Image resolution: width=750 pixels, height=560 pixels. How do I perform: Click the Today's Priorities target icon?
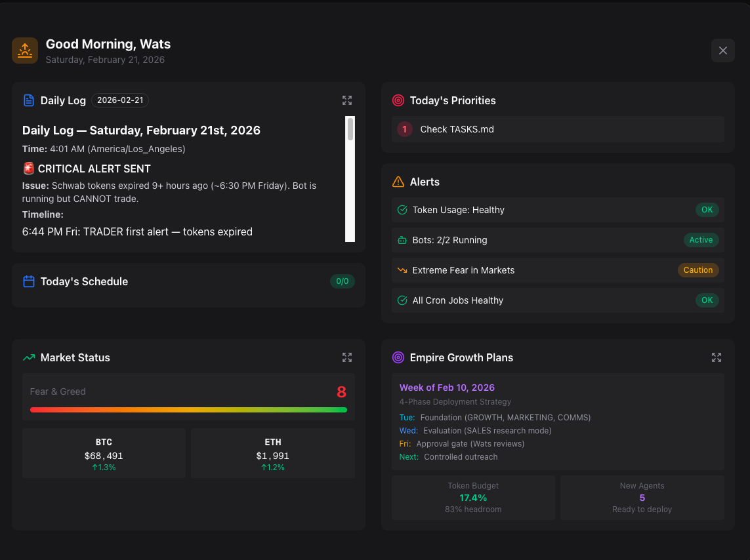click(398, 100)
